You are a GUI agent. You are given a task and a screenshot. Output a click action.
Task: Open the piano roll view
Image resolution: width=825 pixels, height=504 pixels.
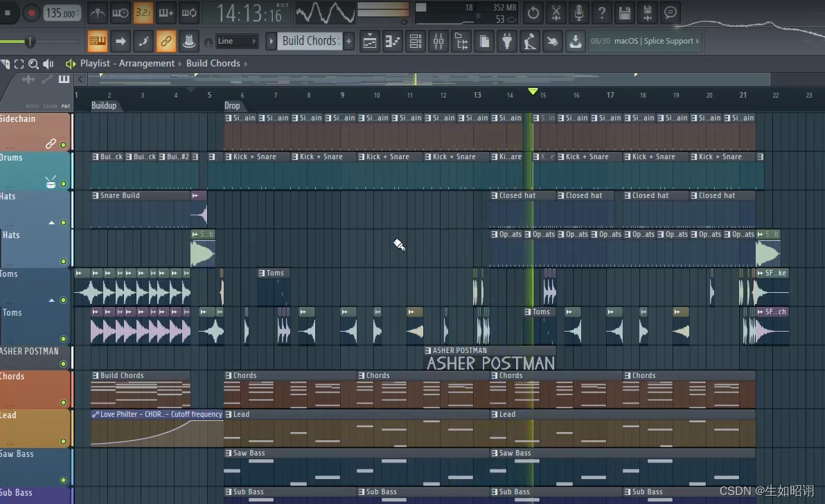[x=393, y=41]
